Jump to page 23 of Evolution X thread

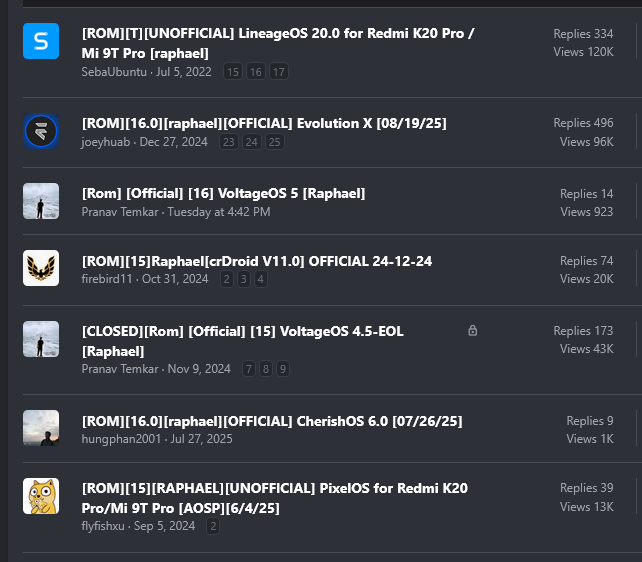pos(228,142)
